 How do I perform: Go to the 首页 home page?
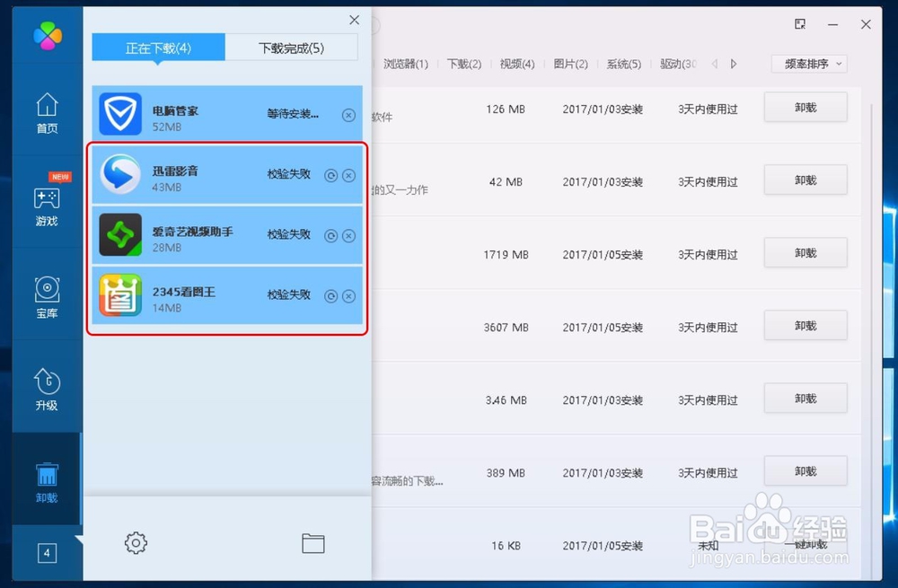[47, 113]
